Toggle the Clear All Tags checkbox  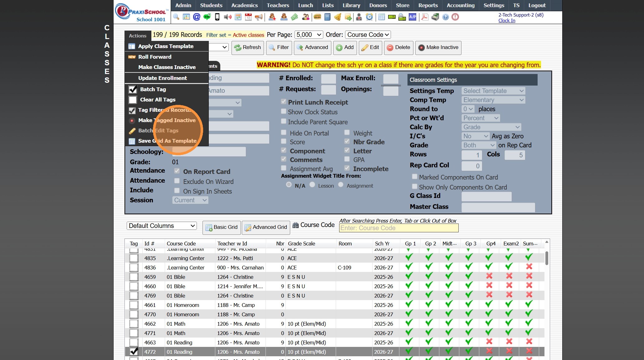pyautogui.click(x=133, y=100)
